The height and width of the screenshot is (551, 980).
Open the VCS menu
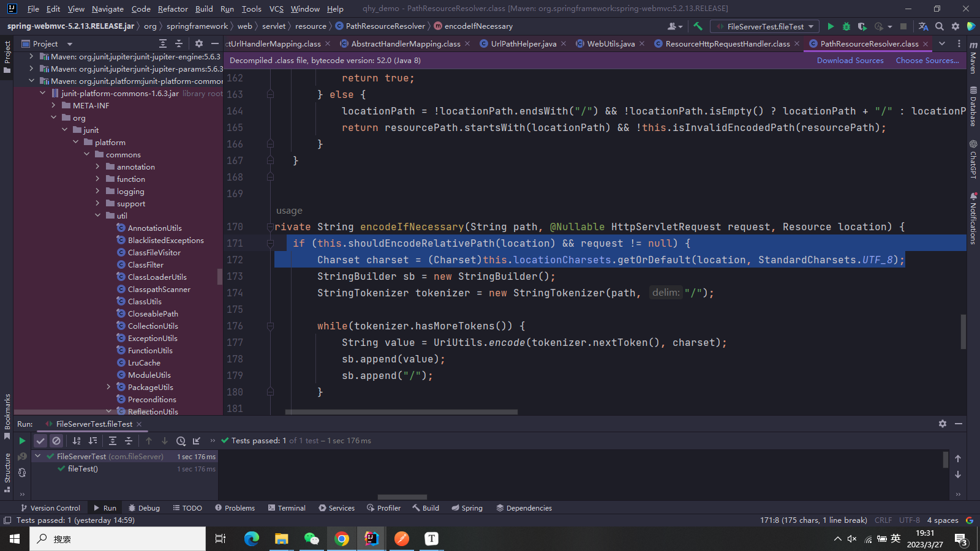pos(276,9)
